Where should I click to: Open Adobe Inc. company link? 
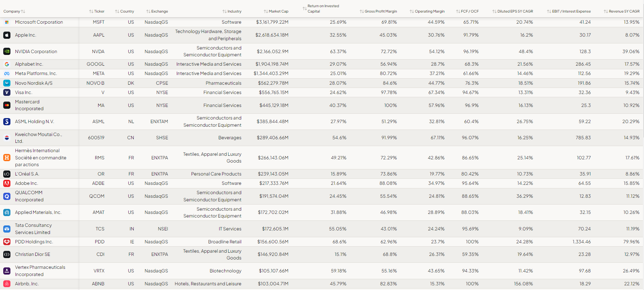click(x=27, y=183)
